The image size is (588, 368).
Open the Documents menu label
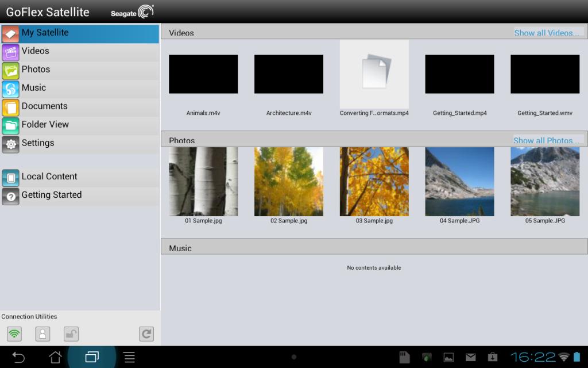45,106
